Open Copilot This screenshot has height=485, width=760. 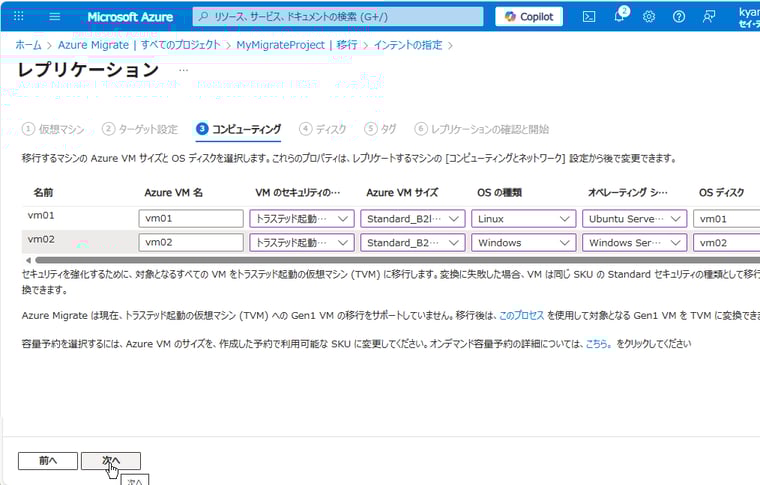click(x=529, y=16)
